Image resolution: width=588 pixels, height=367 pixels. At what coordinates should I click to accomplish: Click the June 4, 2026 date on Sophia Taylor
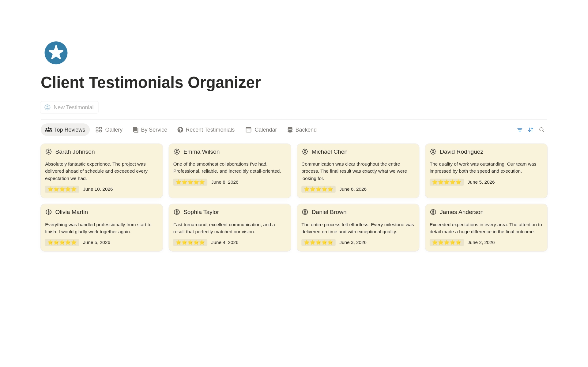pyautogui.click(x=225, y=242)
